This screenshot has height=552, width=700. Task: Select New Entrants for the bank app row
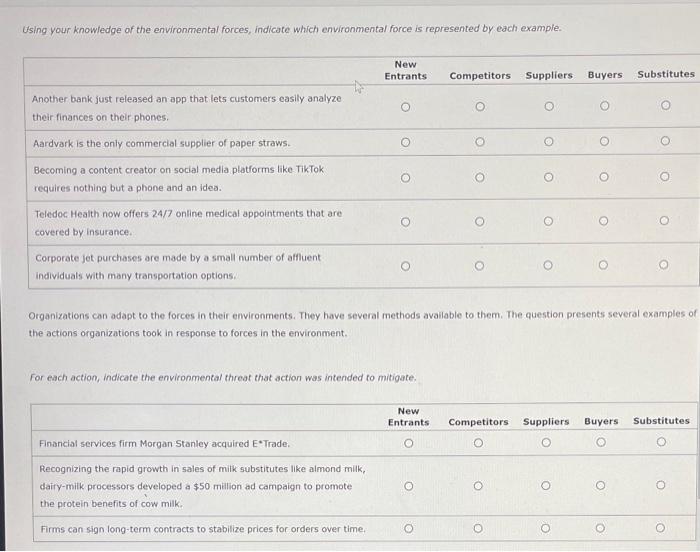click(405, 106)
